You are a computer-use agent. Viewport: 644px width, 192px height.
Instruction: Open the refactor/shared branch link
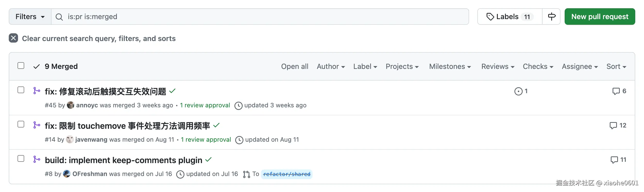pos(287,174)
